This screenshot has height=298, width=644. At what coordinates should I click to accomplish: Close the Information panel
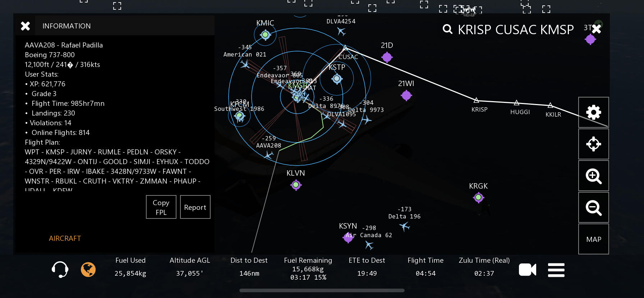pos(25,26)
